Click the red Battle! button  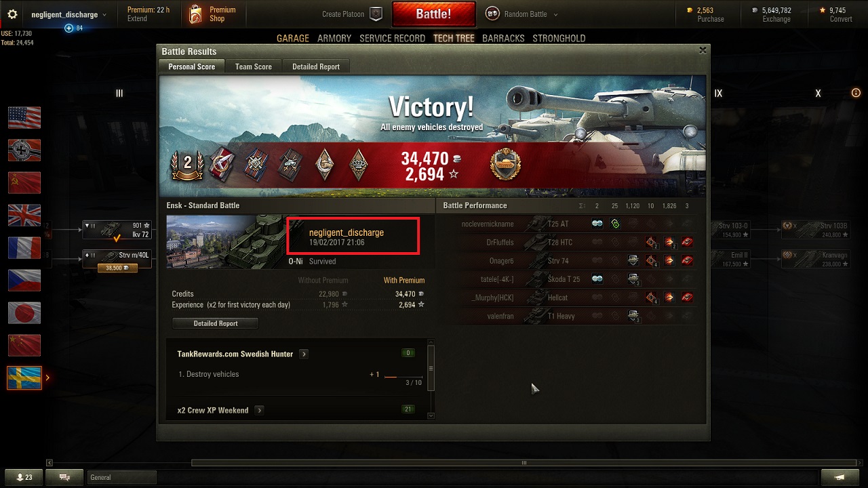point(433,14)
